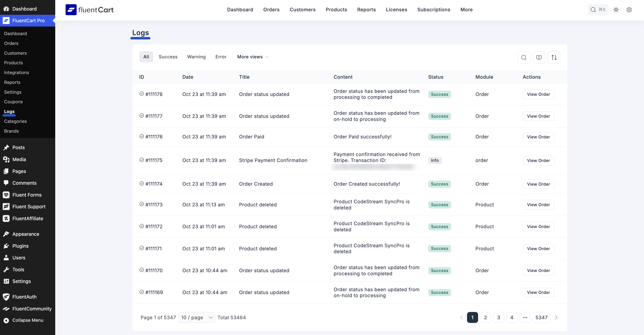Viewport: 644px width, 335px height.
Task: Go to page 5347 in pagination
Action: (x=542, y=317)
